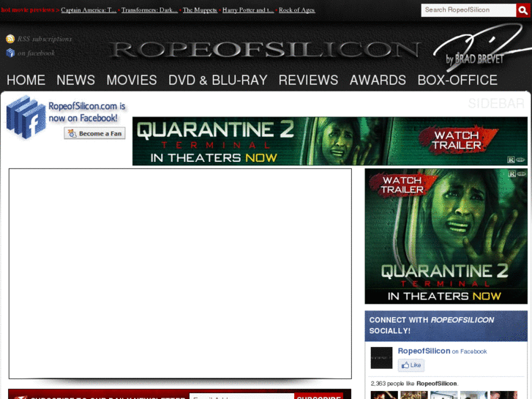Click the RopeofSilicon Facebook profile picture
The image size is (532, 399).
pos(381,357)
